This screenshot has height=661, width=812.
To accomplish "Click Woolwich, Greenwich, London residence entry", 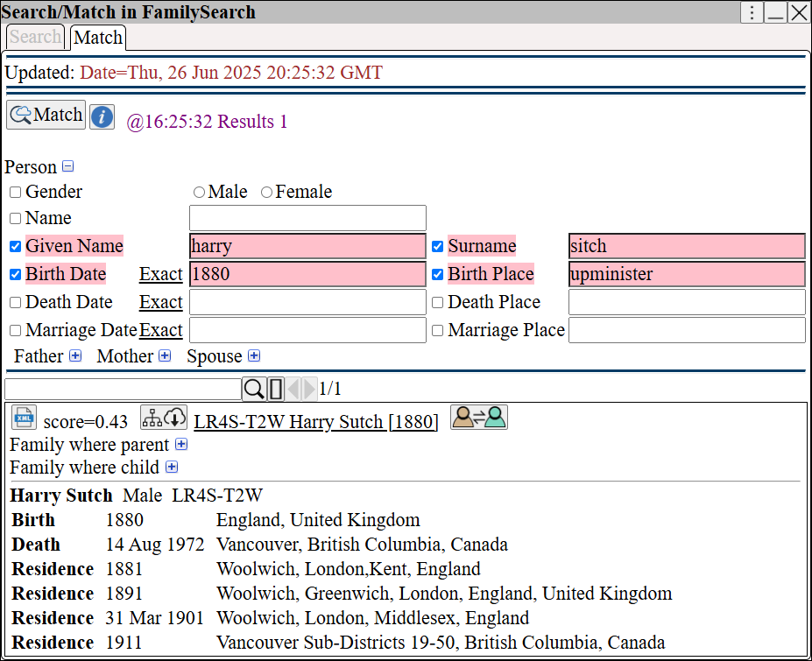I will pyautogui.click(x=444, y=594).
